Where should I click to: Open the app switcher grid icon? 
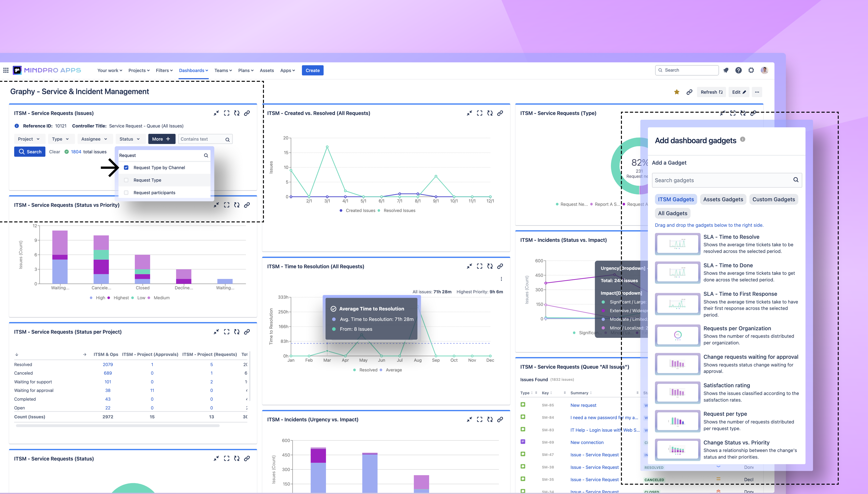[6, 70]
